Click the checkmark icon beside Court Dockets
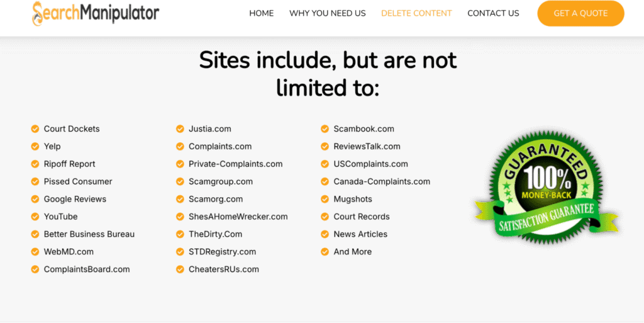The image size is (644, 323). pos(35,129)
